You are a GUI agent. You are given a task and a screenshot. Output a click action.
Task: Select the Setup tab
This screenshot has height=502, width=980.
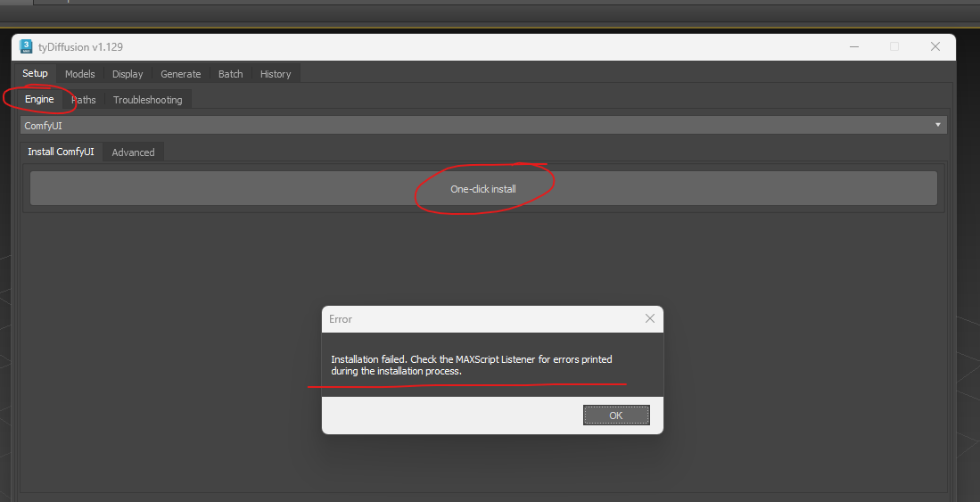tap(35, 73)
